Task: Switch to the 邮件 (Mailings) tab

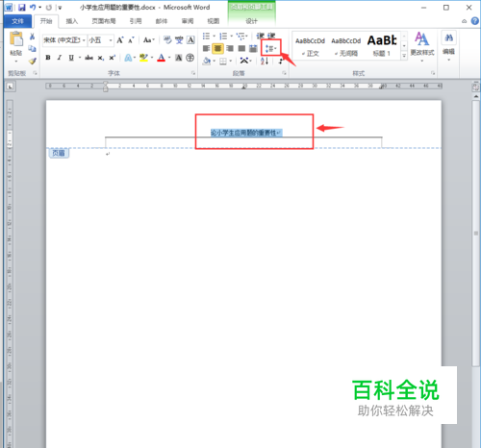Action: (x=162, y=21)
